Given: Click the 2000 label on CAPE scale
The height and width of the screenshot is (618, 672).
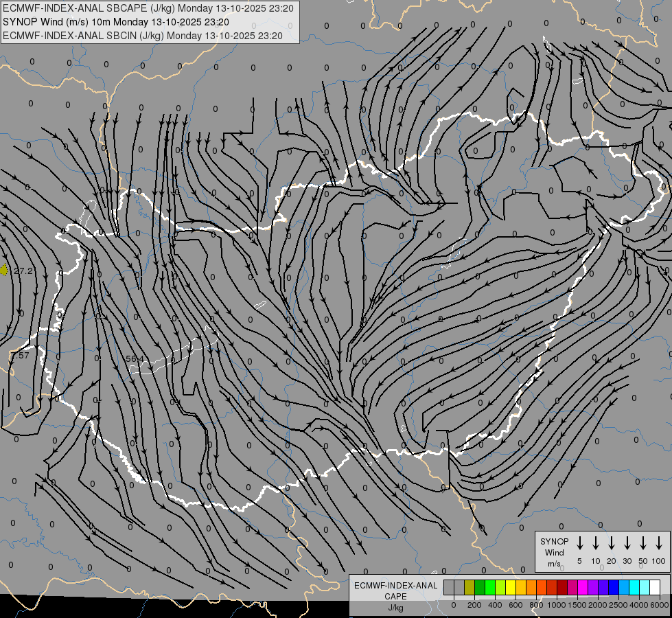Looking at the screenshot, I should 597,605.
